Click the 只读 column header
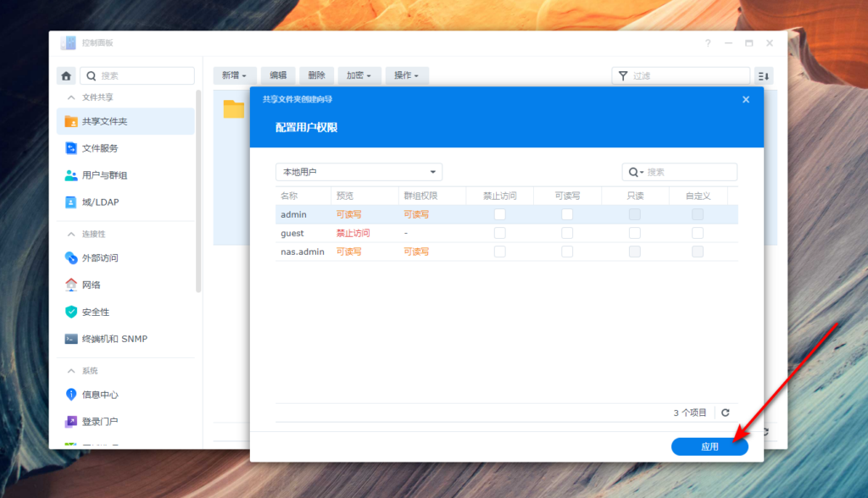Image resolution: width=868 pixels, height=498 pixels. [636, 196]
